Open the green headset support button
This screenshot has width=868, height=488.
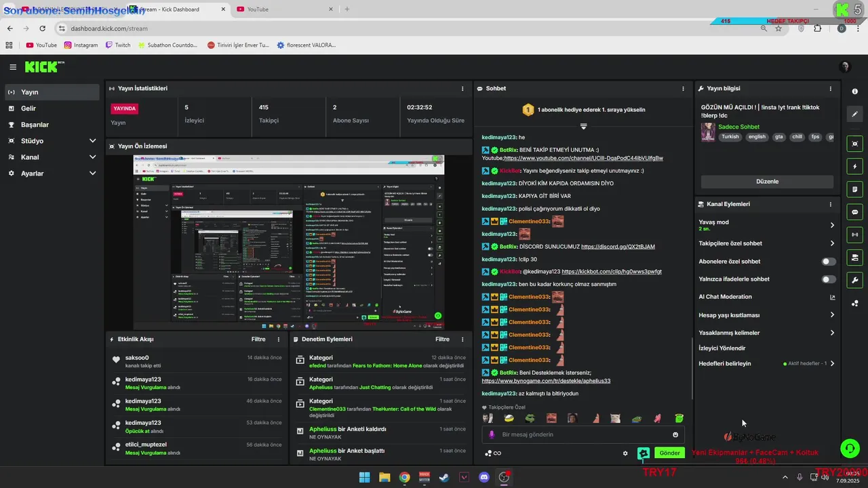point(850,448)
